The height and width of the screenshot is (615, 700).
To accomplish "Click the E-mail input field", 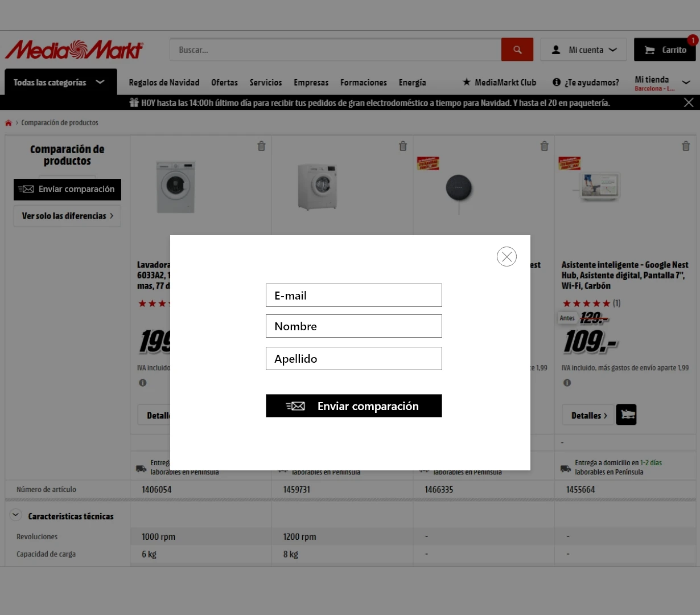I will tap(354, 296).
